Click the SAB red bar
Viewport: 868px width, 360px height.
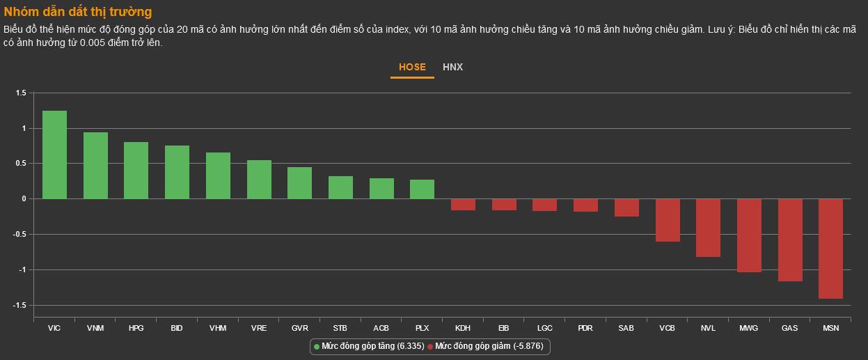626,208
